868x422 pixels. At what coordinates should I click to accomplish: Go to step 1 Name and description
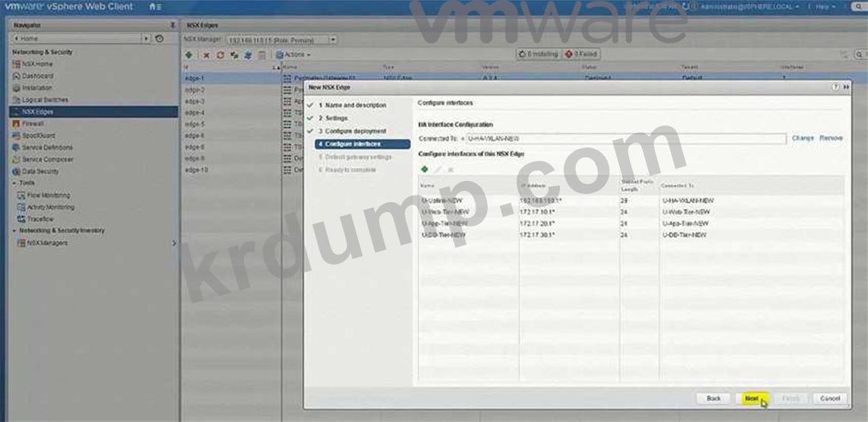pyautogui.click(x=352, y=105)
